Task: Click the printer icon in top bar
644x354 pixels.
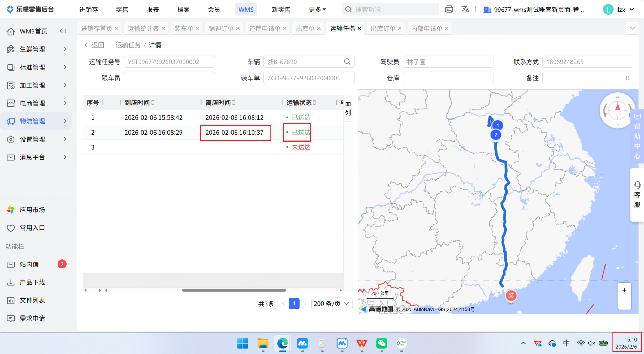Action: click(449, 10)
